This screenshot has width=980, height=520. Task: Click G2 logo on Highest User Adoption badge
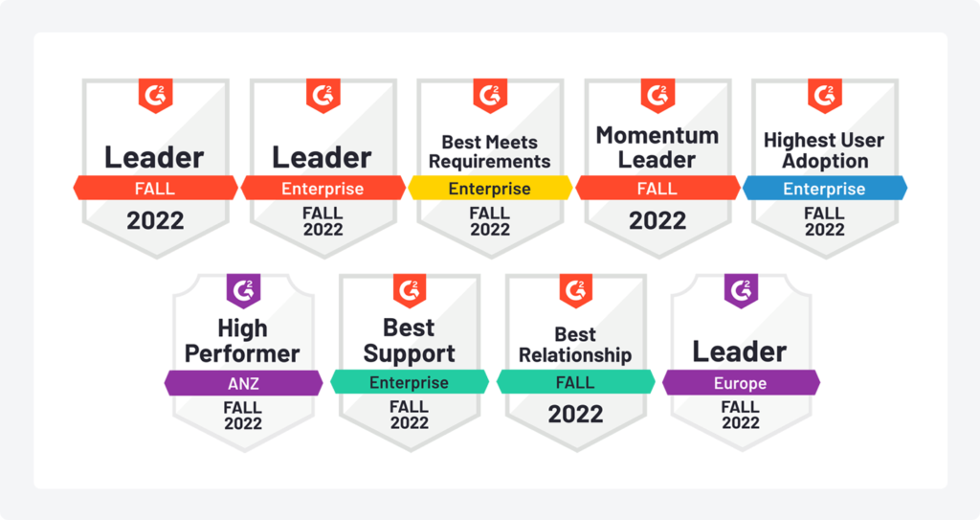[825, 96]
